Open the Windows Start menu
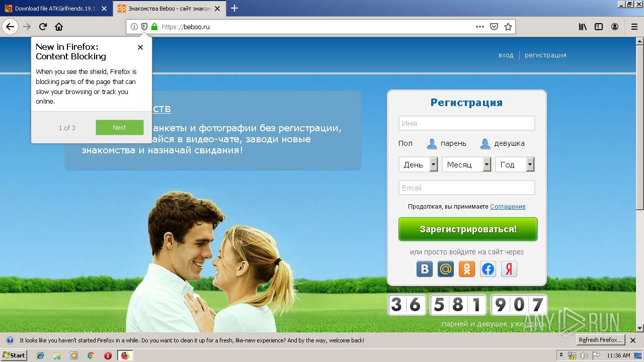The image size is (644, 362). point(14,355)
